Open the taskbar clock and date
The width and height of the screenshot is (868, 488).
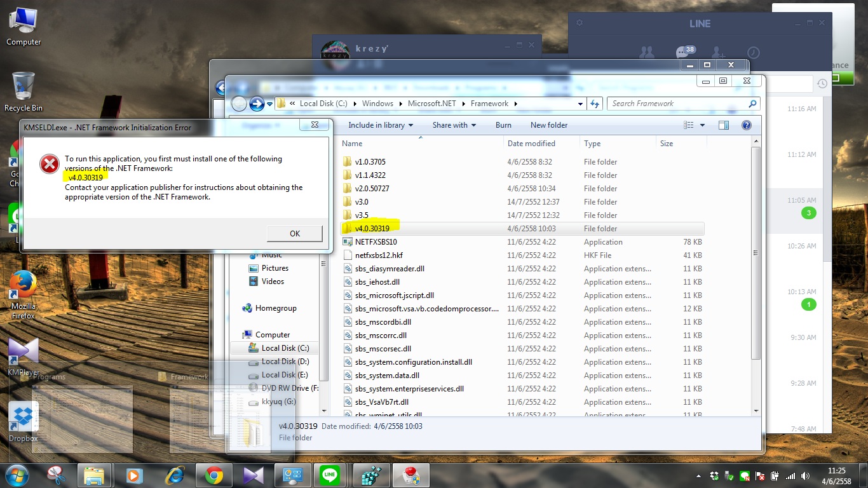(836, 475)
